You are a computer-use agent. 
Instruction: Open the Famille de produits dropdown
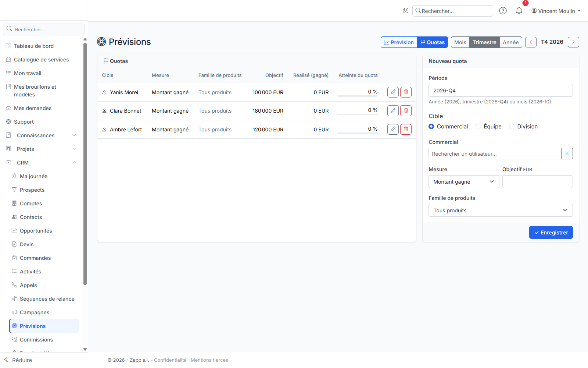501,210
